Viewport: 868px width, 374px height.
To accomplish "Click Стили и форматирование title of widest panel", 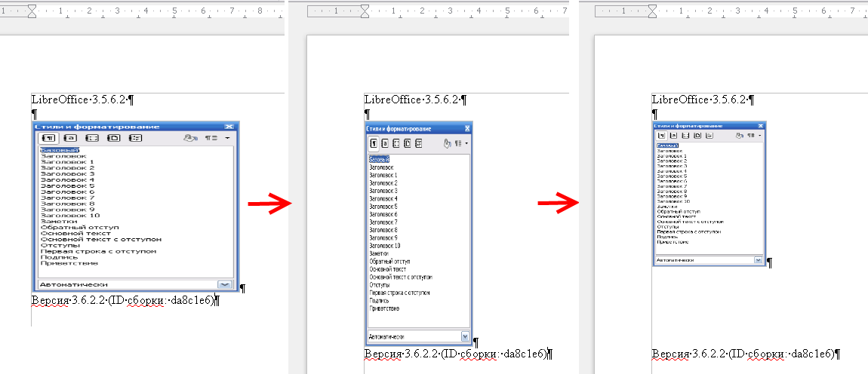I will click(x=97, y=127).
